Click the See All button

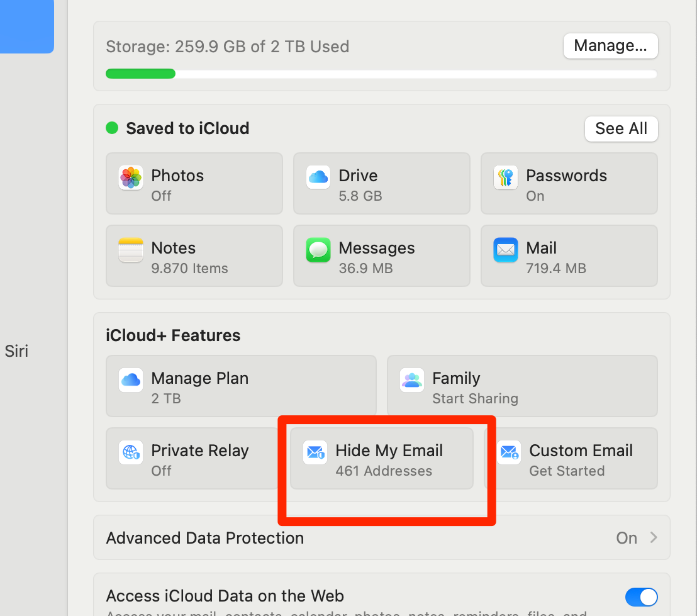tap(621, 129)
